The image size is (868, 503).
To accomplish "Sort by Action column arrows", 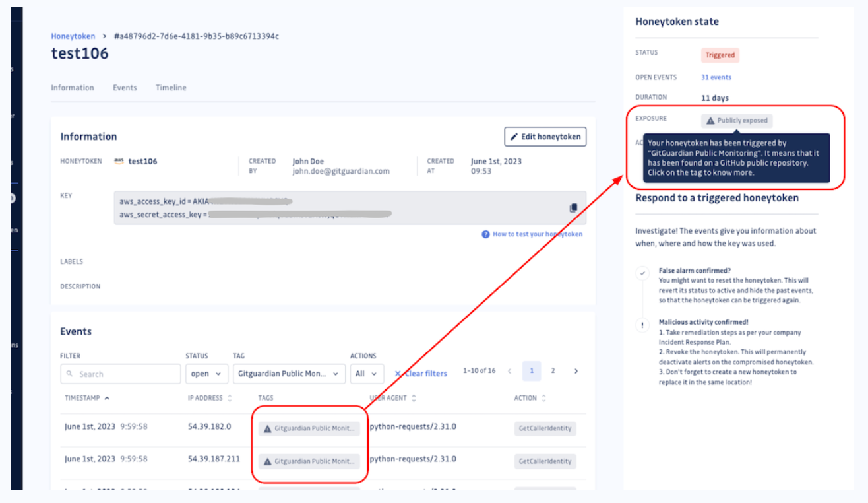I will (x=543, y=398).
